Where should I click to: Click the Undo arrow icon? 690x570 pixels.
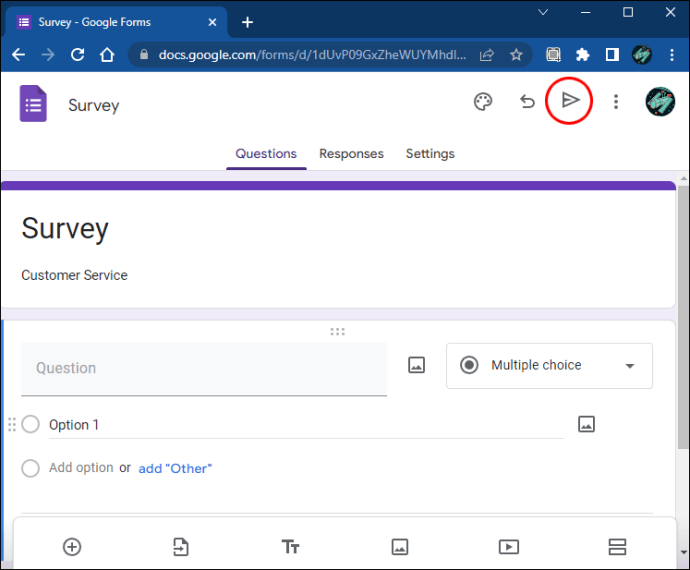pos(527,101)
